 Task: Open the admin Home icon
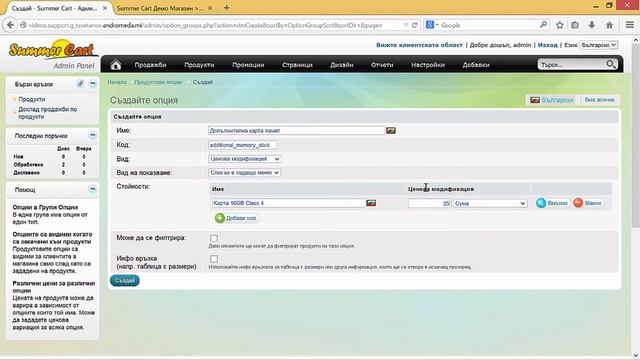click(116, 64)
